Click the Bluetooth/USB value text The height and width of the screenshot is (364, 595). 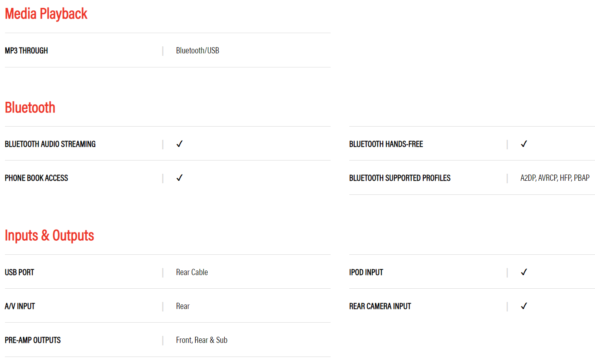197,50
